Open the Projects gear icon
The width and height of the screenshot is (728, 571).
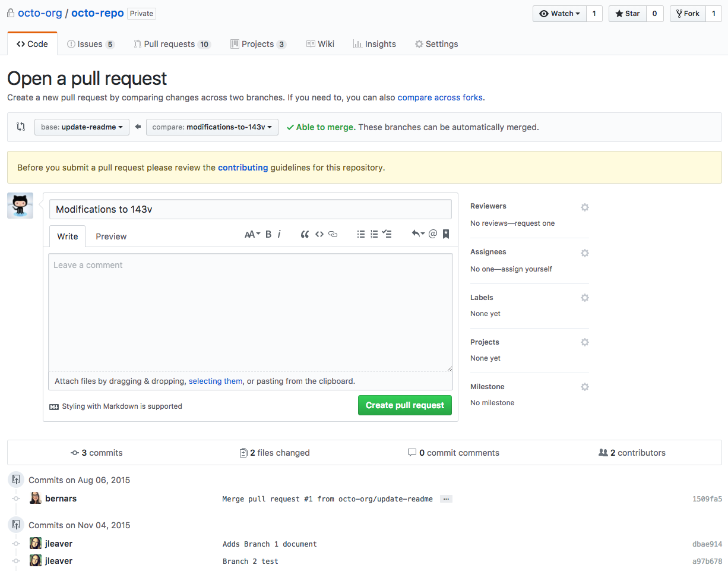pos(585,342)
